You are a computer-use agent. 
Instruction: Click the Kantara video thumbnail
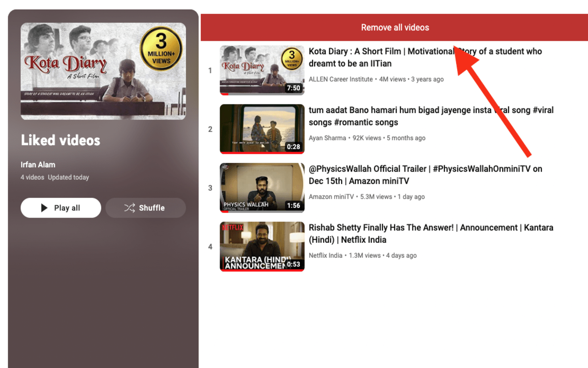point(261,246)
